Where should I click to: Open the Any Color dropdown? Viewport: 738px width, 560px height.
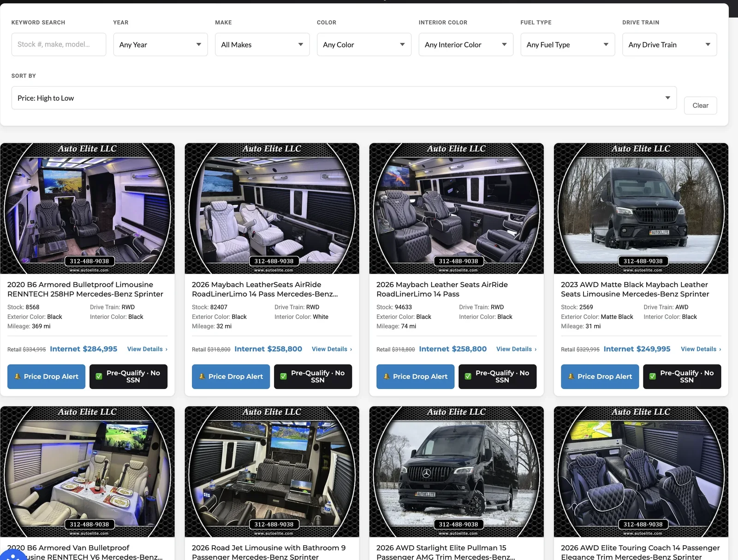(364, 45)
